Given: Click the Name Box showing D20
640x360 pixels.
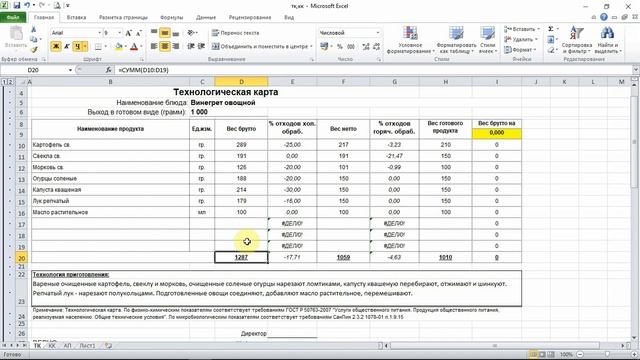Looking at the screenshot, I should tap(33, 70).
